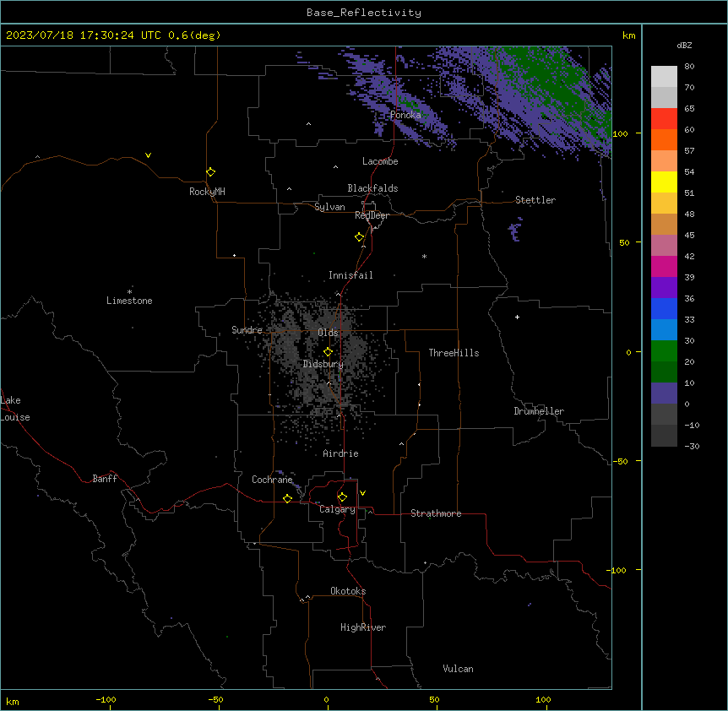728x711 pixels.
Task: Click the yellow diamond marker near RockyMH
Action: 211,172
